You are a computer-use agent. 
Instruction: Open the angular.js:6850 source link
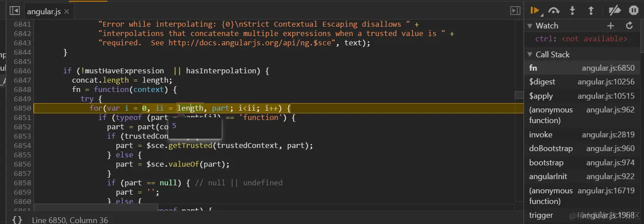(608, 68)
